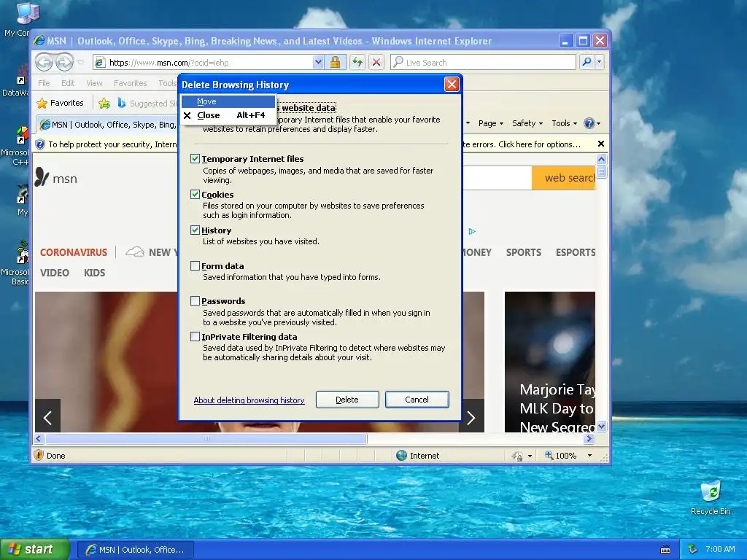This screenshot has height=560, width=747.
Task: Open the CORONAVIRUS news link
Action: [x=74, y=252]
